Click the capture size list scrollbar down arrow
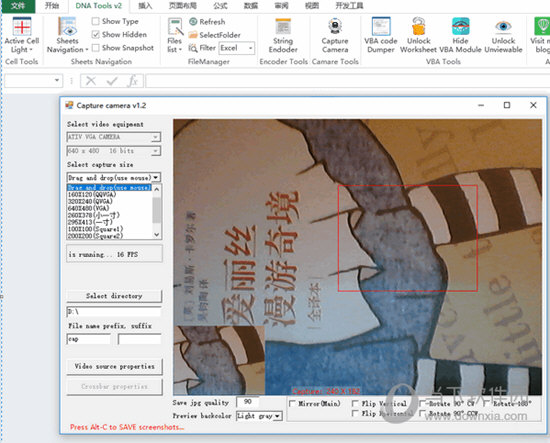Screen dimensions: 550x443 click(157, 235)
